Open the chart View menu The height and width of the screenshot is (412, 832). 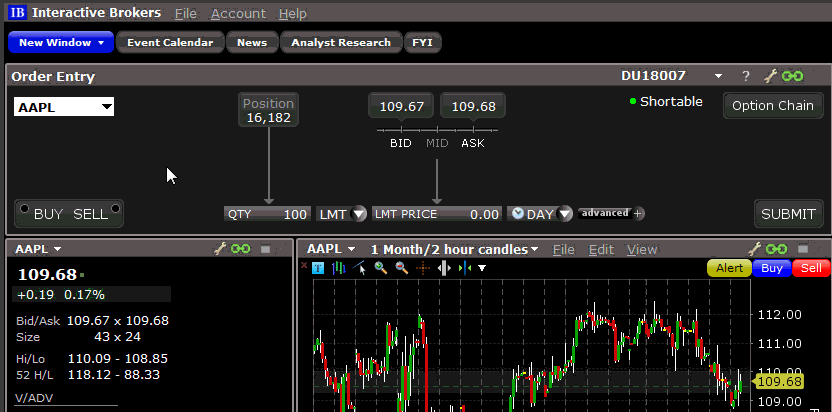tap(642, 249)
